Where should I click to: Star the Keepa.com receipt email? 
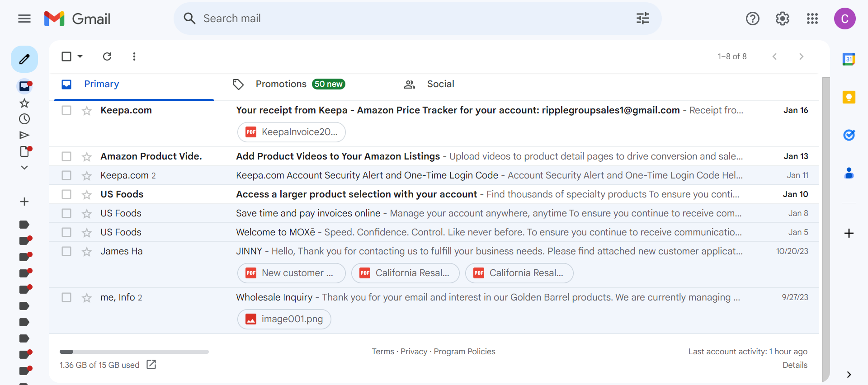coord(87,110)
